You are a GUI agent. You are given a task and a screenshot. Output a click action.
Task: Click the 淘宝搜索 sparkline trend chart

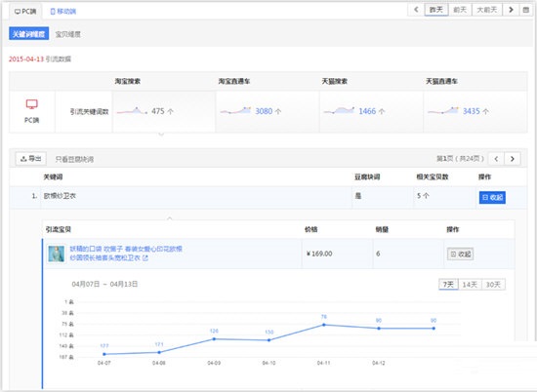coord(132,110)
